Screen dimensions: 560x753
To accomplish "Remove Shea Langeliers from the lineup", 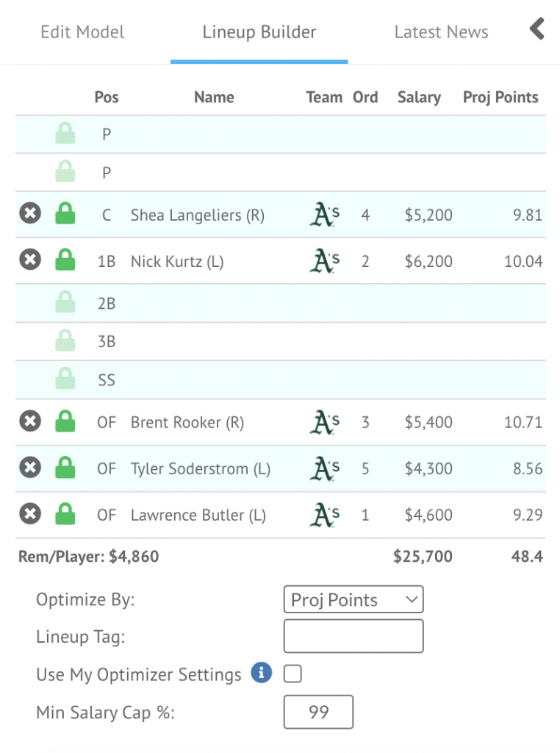I will (29, 214).
